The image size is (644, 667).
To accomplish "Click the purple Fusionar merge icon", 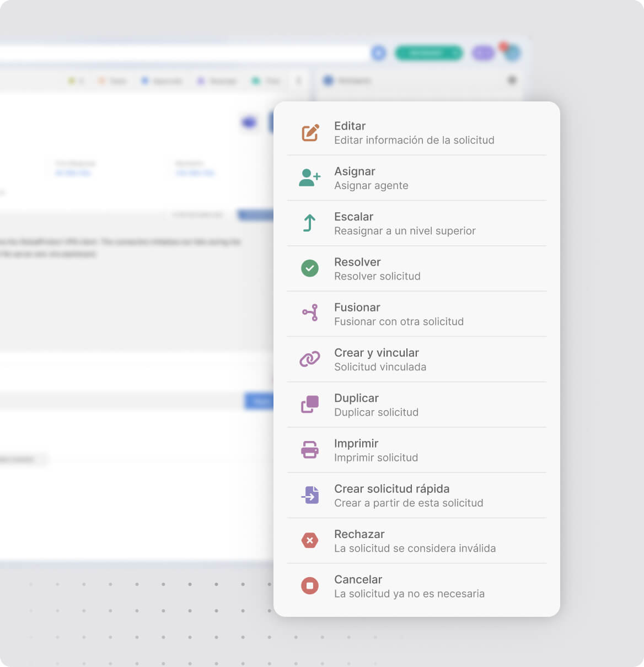I will (309, 314).
